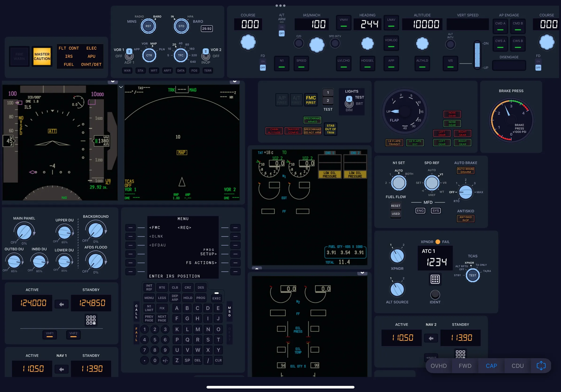Click the XPNDR 1/2 selector knob
The image size is (561, 392).
click(397, 256)
